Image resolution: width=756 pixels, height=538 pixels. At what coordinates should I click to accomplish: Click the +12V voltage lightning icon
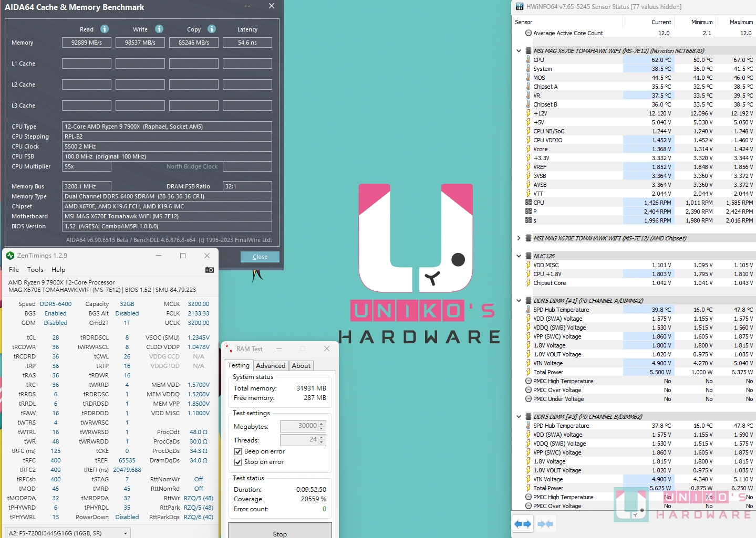pos(529,113)
